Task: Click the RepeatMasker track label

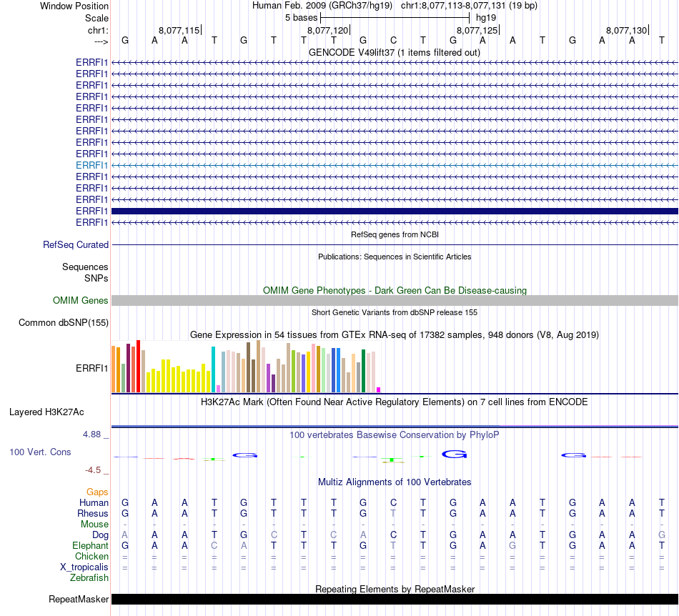Action: (79, 599)
